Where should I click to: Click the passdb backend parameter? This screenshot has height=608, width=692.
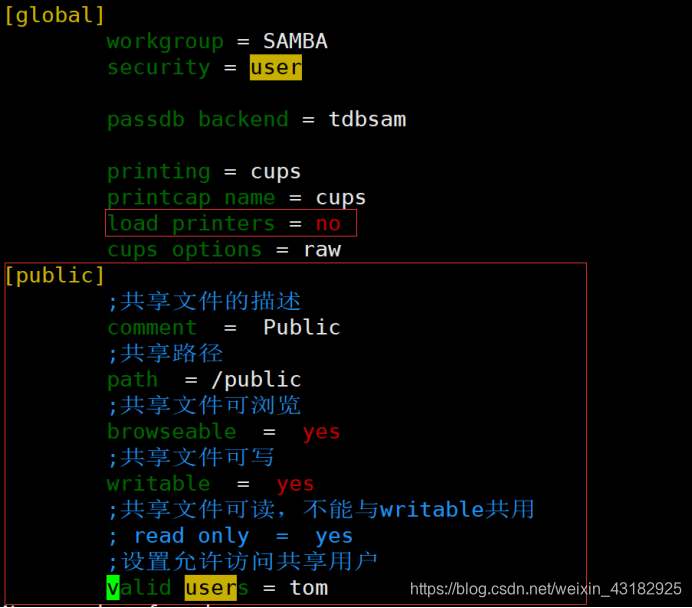click(198, 120)
